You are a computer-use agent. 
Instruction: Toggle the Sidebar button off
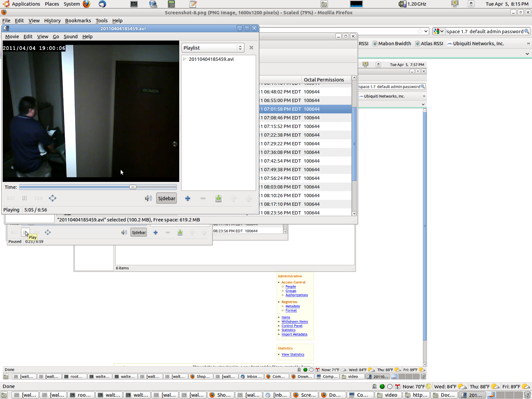pyautogui.click(x=167, y=199)
